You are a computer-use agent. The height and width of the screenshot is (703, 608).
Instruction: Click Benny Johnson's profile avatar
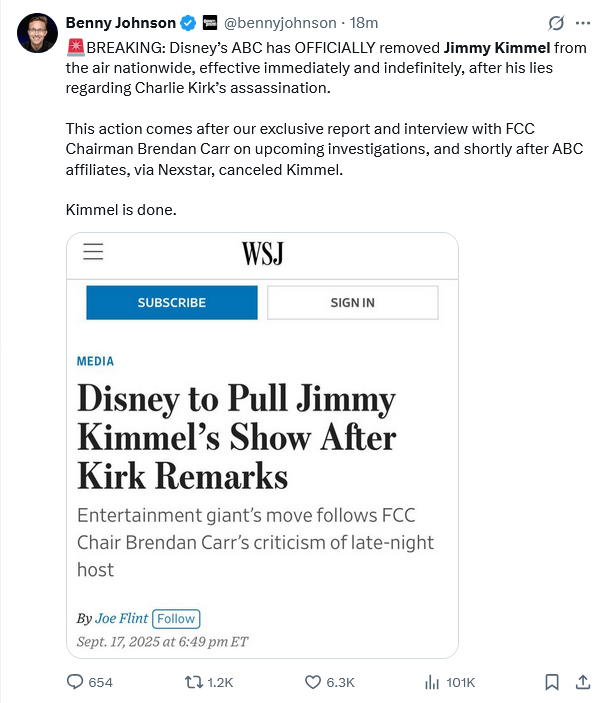tap(36, 33)
